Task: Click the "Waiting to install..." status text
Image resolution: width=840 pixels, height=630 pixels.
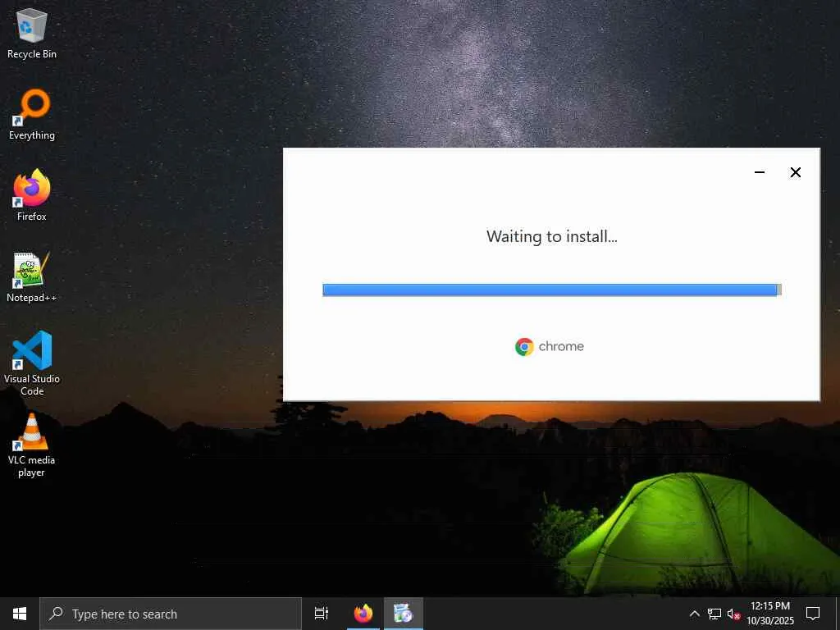Action: click(x=552, y=236)
